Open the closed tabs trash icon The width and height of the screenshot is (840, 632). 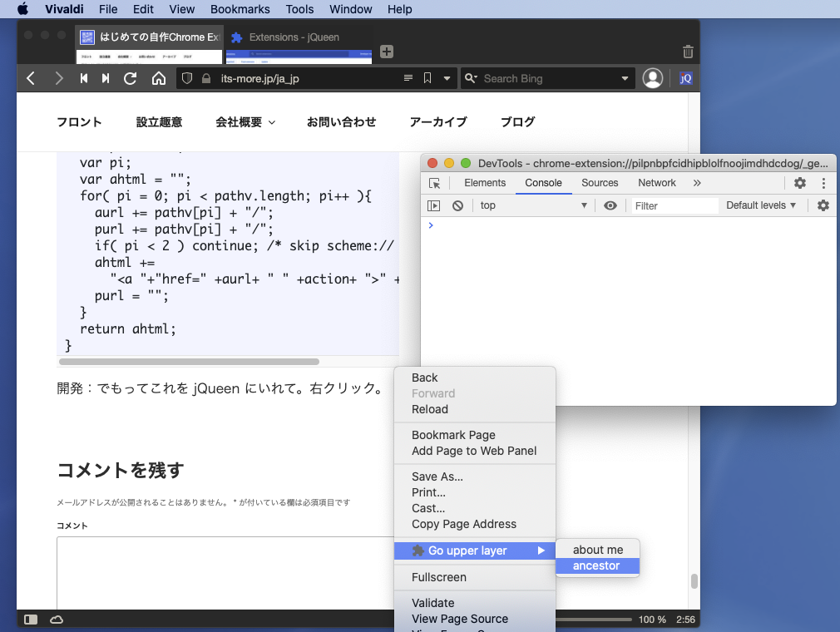click(x=688, y=52)
